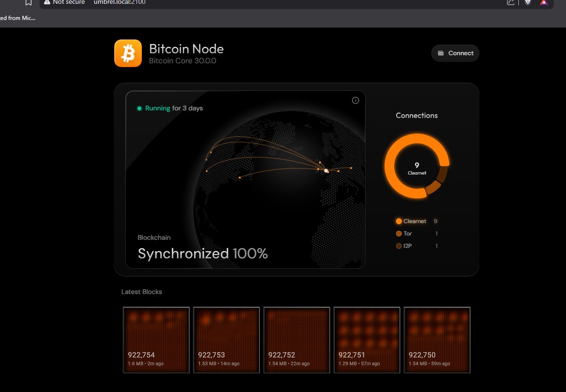Click the 'Bitcoin Core 30.0.0' version text

tap(183, 60)
